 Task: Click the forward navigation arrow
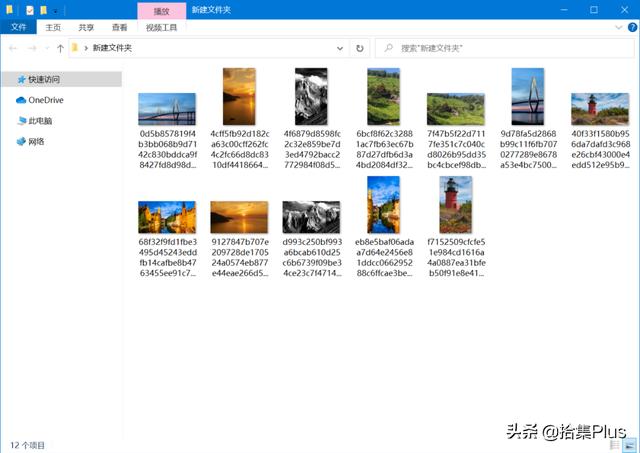point(31,48)
